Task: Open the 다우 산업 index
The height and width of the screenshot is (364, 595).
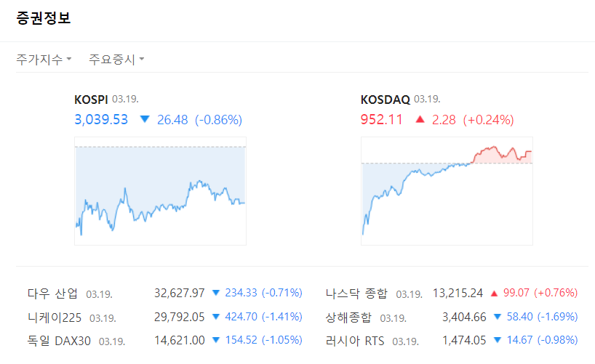Action: pyautogui.click(x=52, y=293)
